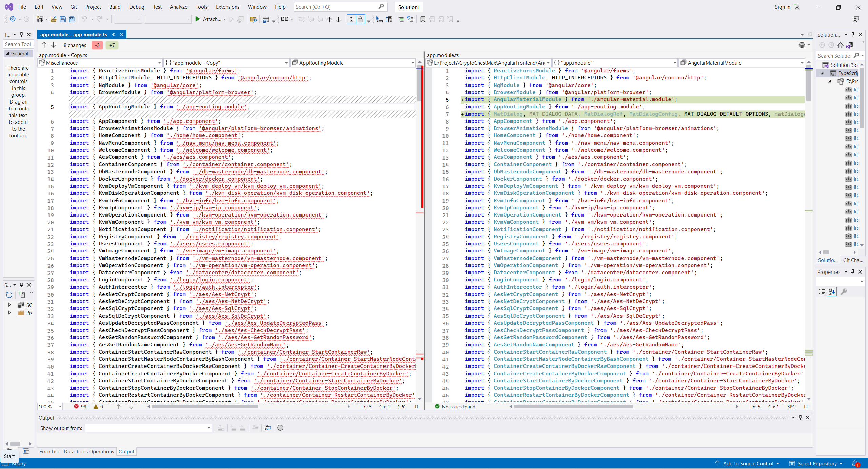Click the Search Solution Explorer input field
Screen dimensions: 868x469
(x=834, y=56)
